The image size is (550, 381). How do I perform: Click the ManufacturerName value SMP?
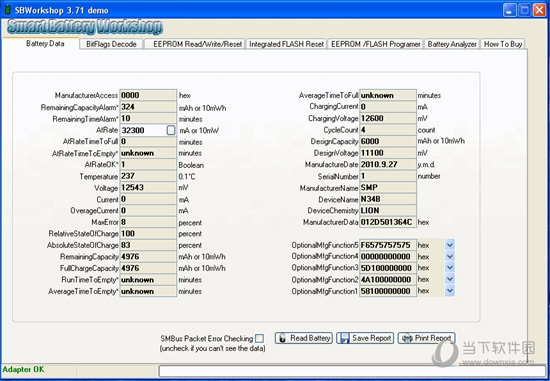(388, 188)
